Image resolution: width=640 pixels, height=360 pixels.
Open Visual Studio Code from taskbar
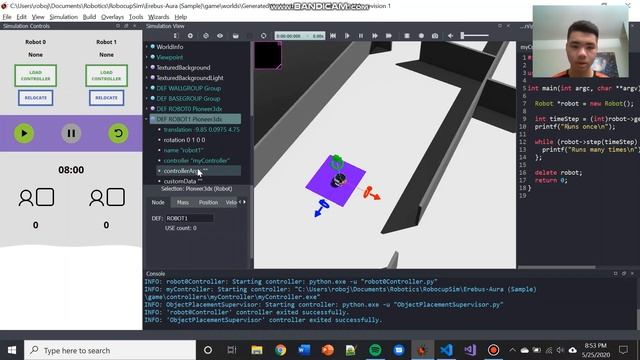coord(446,350)
